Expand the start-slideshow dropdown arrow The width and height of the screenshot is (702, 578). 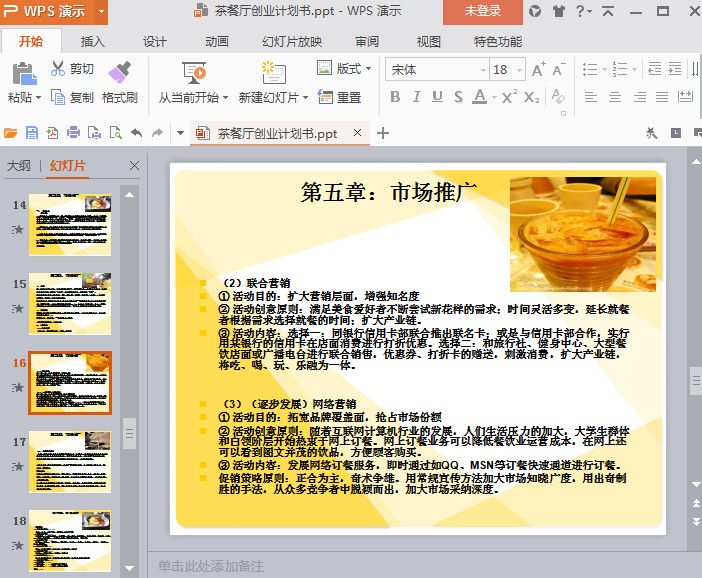pyautogui.click(x=225, y=97)
